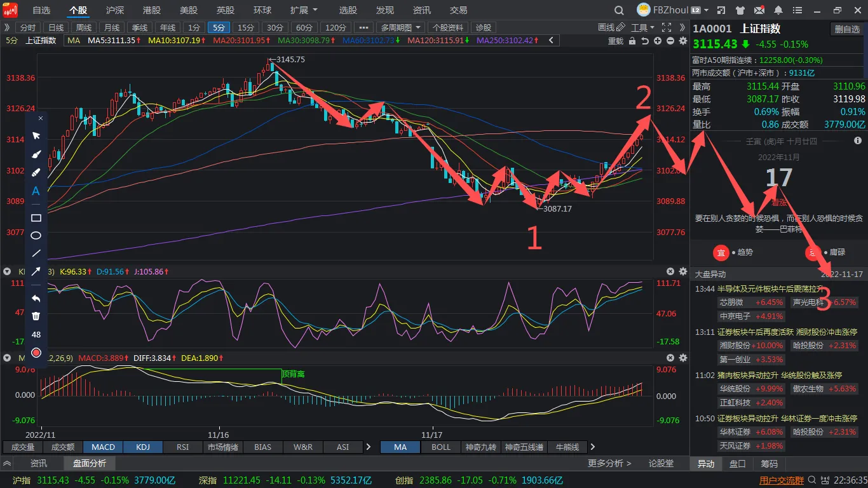Select the brush annotation tool

(36, 154)
